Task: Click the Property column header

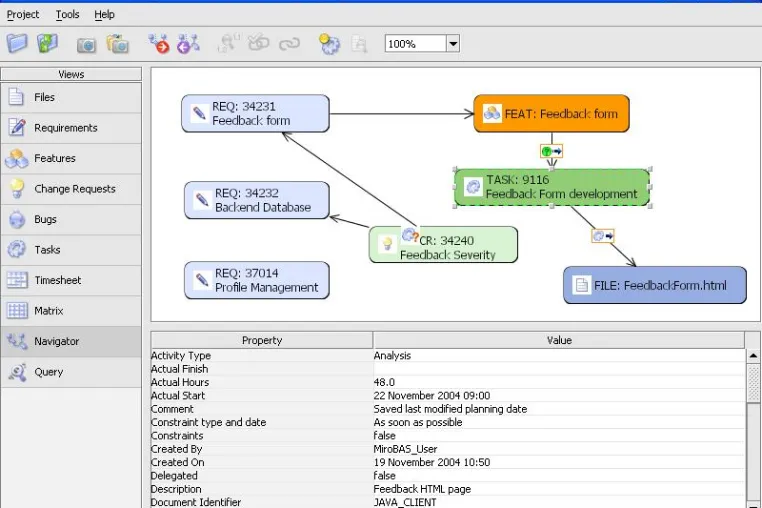Action: click(x=262, y=340)
